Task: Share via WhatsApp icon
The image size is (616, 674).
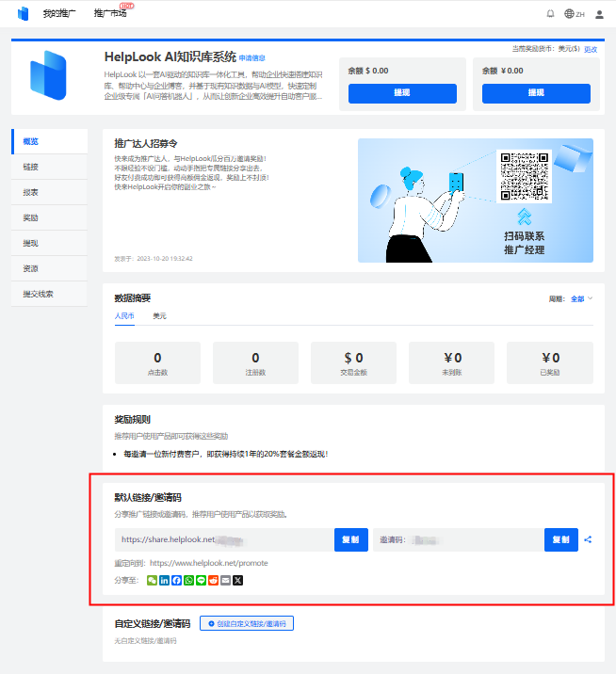Action: tap(188, 580)
